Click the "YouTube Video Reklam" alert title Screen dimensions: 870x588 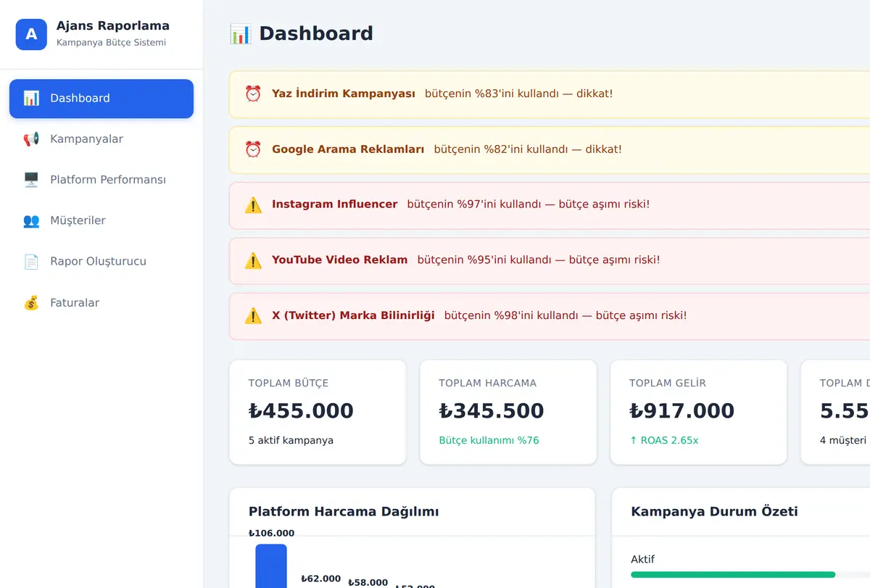(340, 260)
